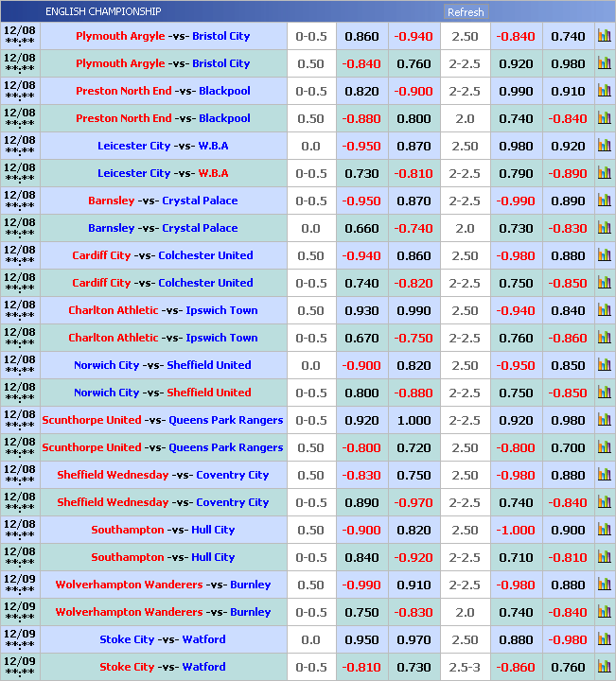Click red W.B.A team name

(213, 173)
